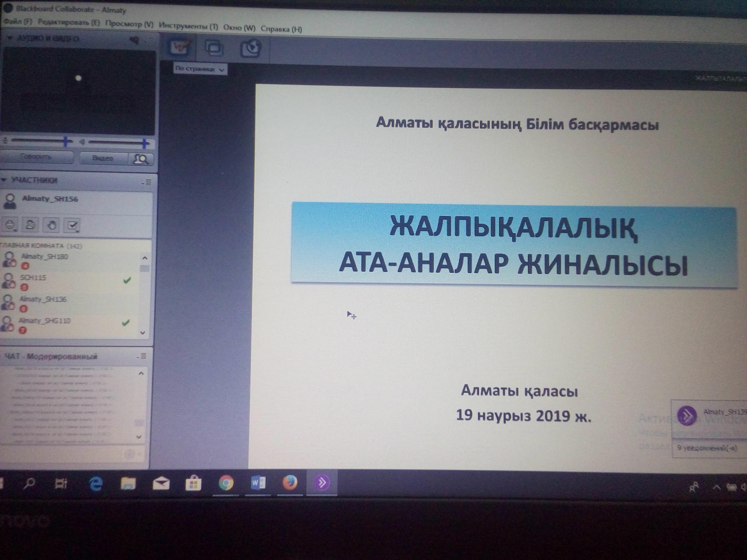Open the participants panel options menu
747x560 pixels.
(147, 182)
